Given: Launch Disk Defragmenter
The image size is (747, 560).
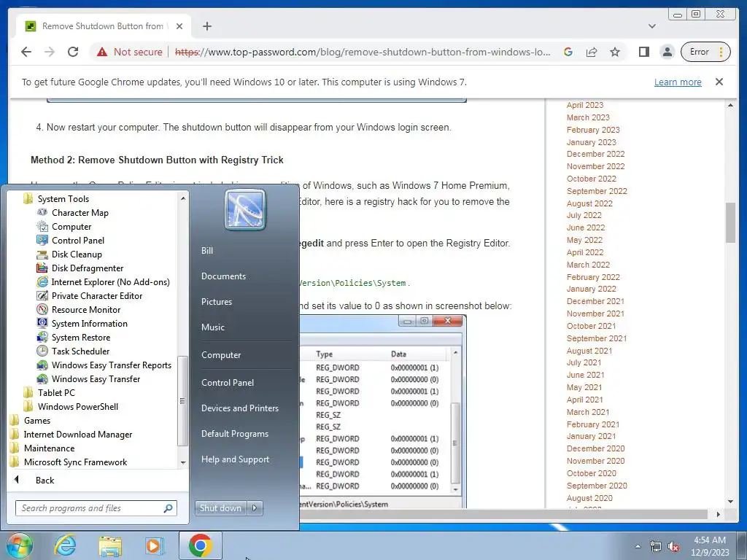Looking at the screenshot, I should point(88,268).
